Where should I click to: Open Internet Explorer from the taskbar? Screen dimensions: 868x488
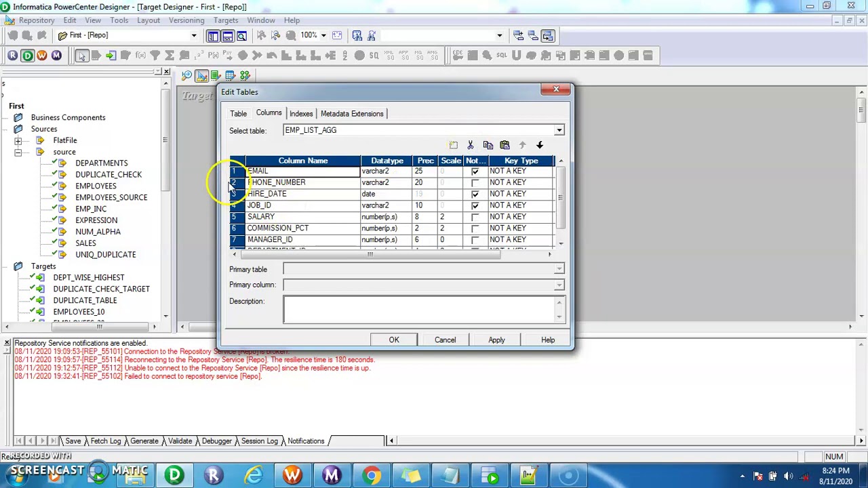(x=254, y=476)
